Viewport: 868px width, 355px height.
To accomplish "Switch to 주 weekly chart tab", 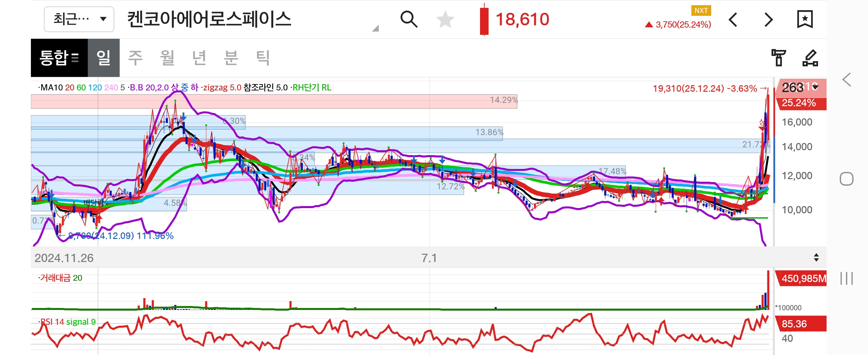I will (x=135, y=58).
